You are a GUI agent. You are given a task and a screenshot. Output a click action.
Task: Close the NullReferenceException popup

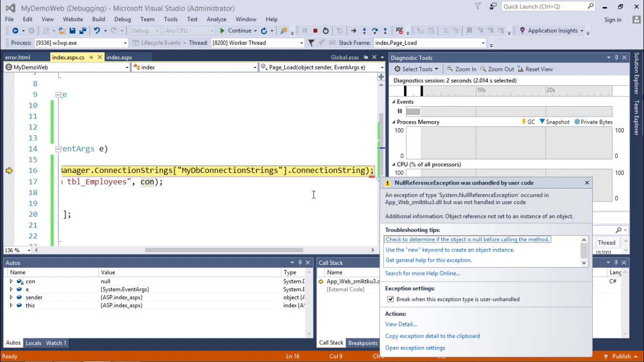click(x=587, y=183)
